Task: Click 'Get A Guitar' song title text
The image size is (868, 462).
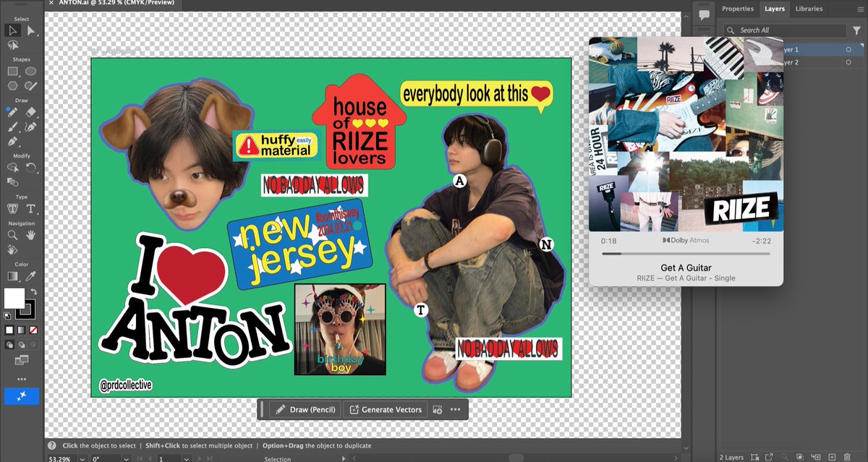Action: tap(686, 268)
